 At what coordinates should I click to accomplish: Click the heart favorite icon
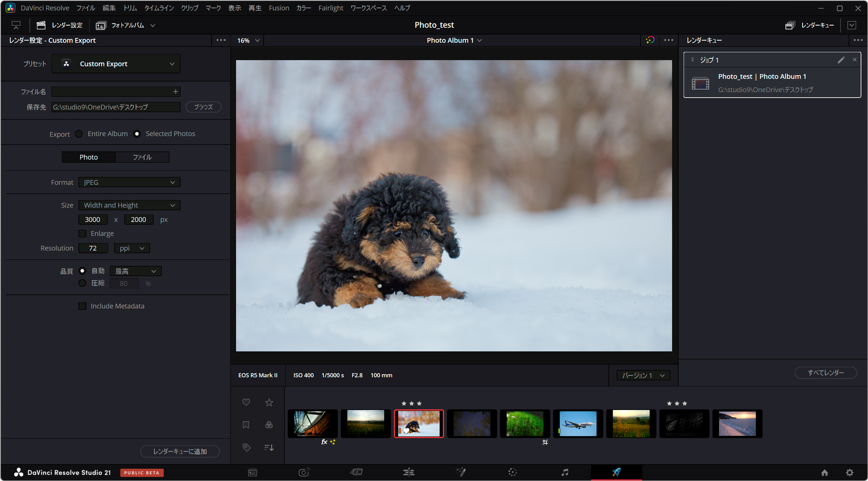tap(246, 402)
